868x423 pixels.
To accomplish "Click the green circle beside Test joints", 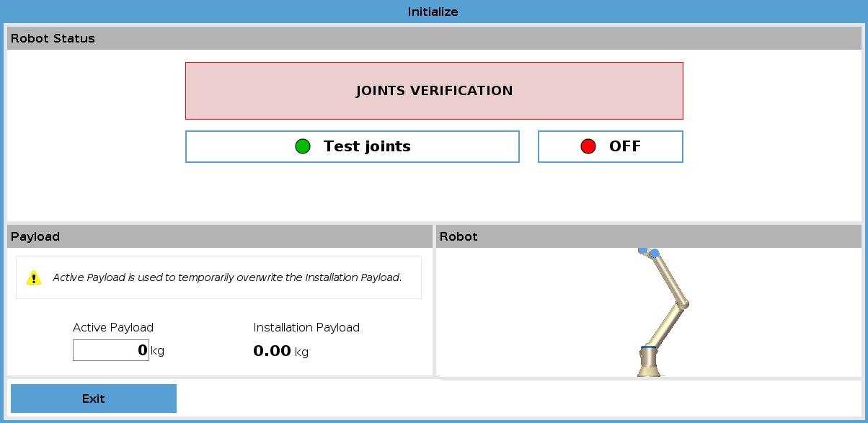I will click(303, 146).
